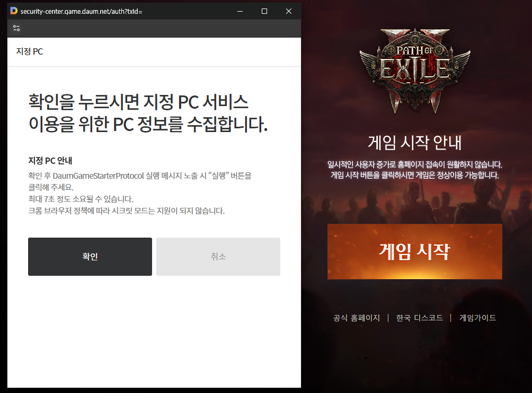
Task: Click the Daum D favicon in title bar
Action: 14,11
